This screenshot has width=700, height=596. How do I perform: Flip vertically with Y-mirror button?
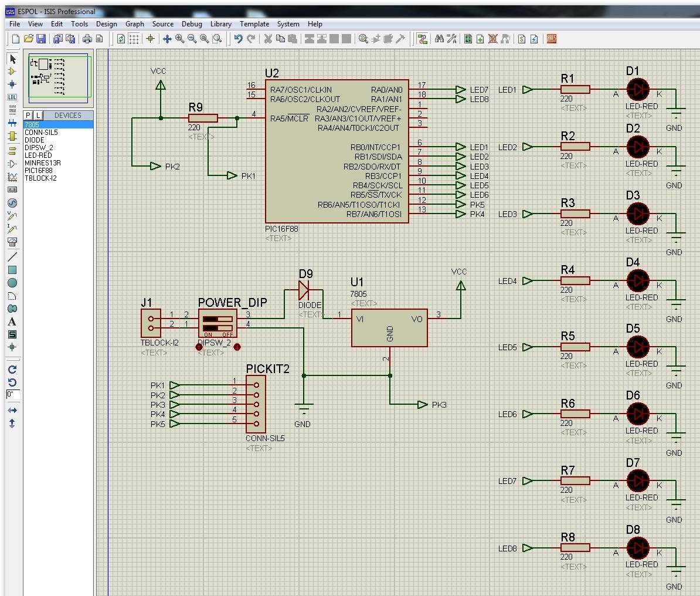coord(12,423)
